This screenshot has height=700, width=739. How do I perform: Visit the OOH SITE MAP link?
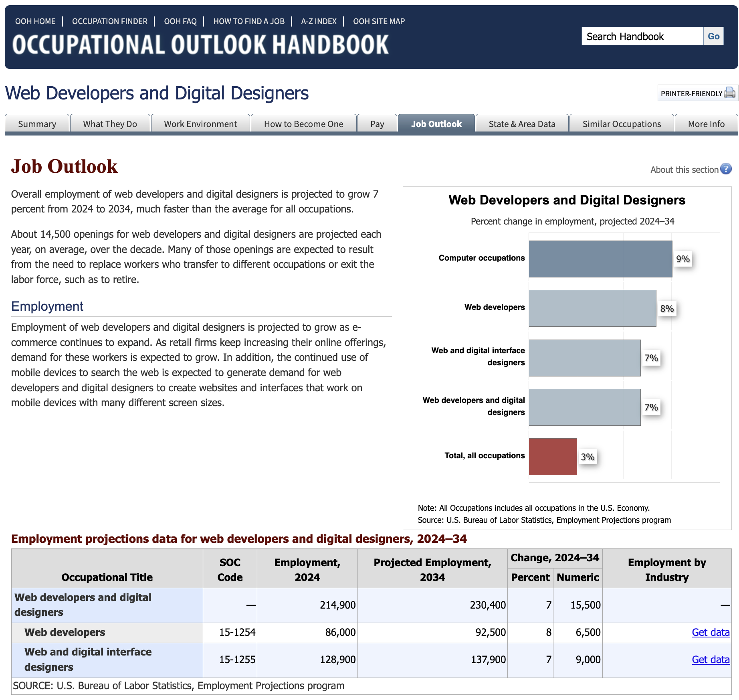coord(379,21)
